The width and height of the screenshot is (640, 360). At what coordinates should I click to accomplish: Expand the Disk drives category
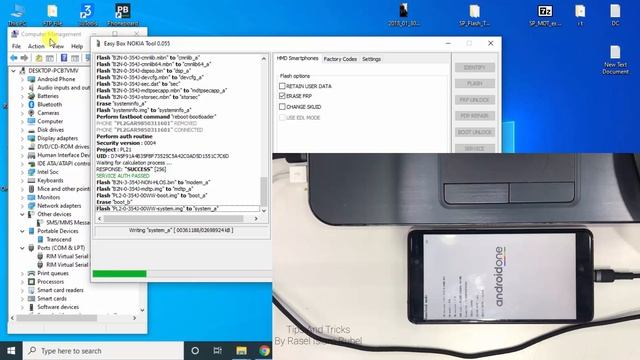(x=22, y=130)
